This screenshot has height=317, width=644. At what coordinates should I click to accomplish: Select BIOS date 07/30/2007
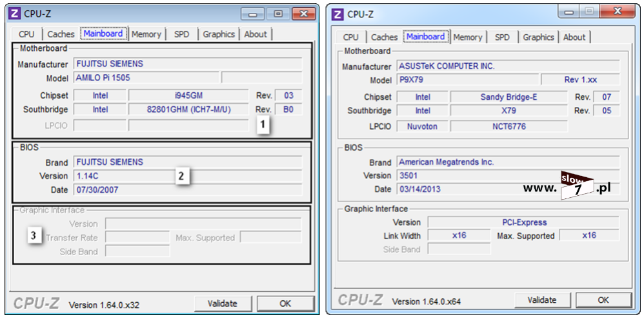pos(188,190)
